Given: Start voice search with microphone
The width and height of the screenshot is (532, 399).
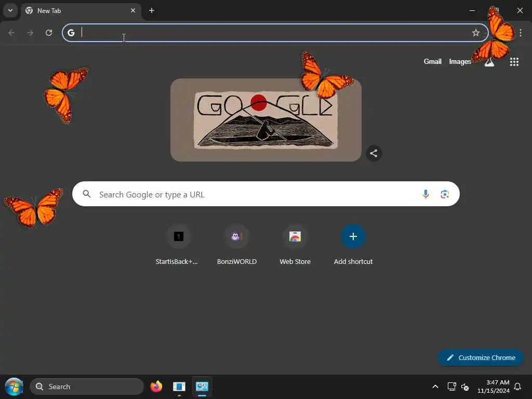Looking at the screenshot, I should tap(425, 194).
